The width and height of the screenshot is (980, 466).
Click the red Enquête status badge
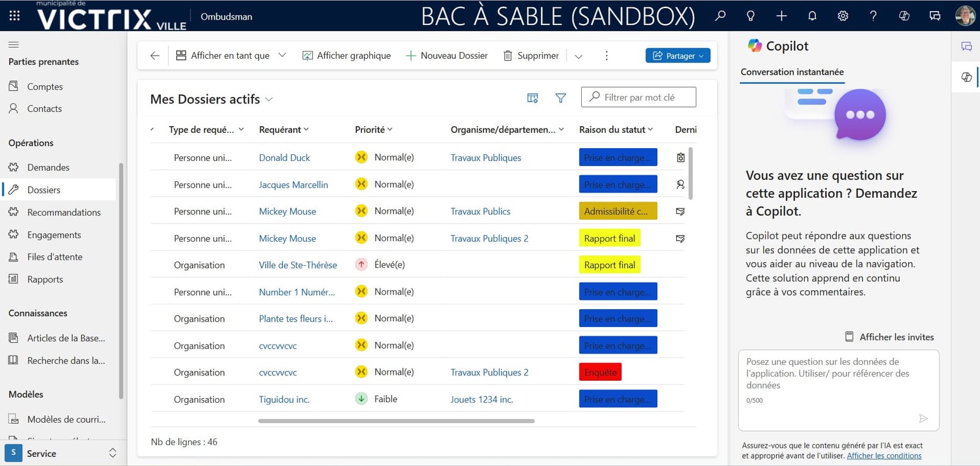600,372
